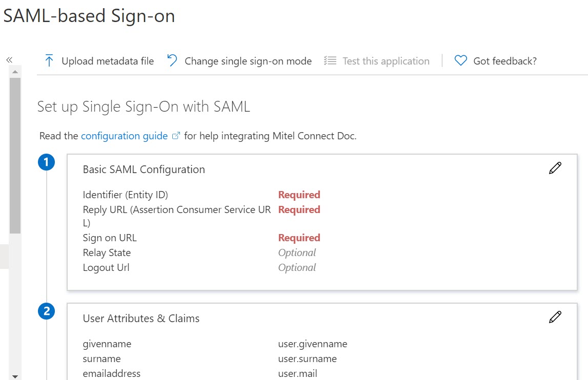
Task: Click the user.givenname value
Action: click(312, 344)
